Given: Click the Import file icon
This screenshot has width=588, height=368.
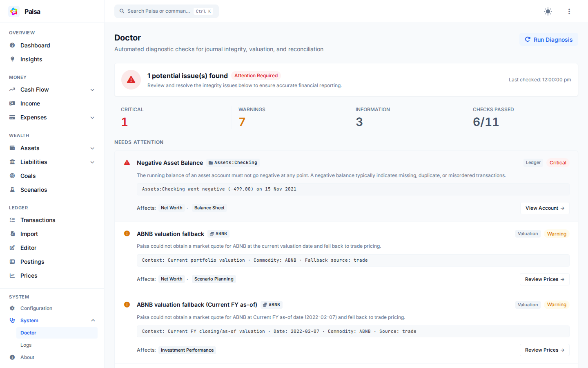Looking at the screenshot, I should point(12,234).
